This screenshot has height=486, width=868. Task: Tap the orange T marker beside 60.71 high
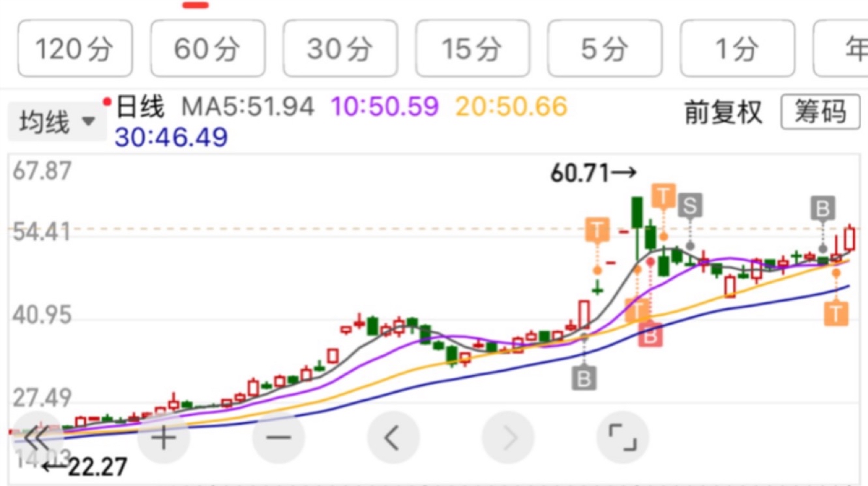coord(664,195)
